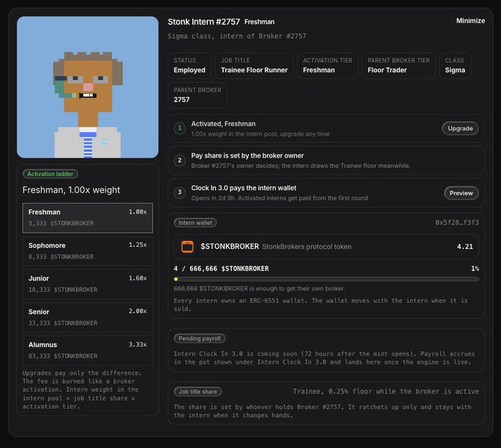Click 'Sigma class, intern of Broker #2757' text

[237, 36]
